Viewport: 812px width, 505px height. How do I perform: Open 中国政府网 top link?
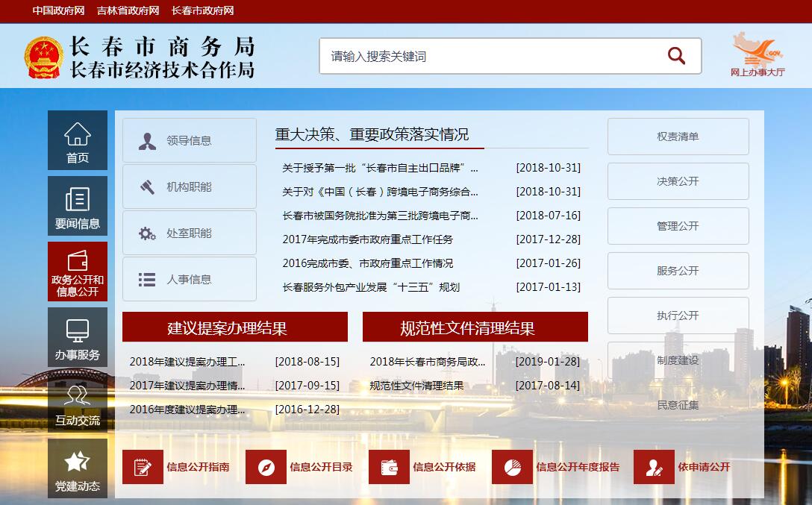coord(58,11)
